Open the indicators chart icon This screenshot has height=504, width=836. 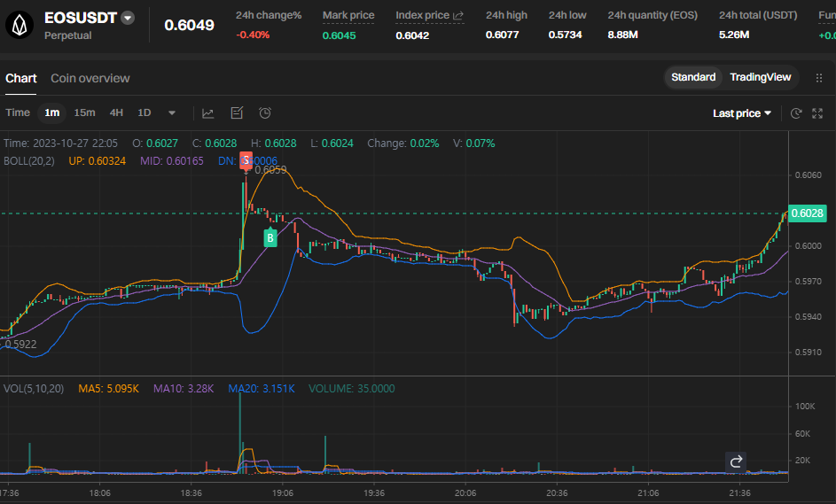(208, 113)
